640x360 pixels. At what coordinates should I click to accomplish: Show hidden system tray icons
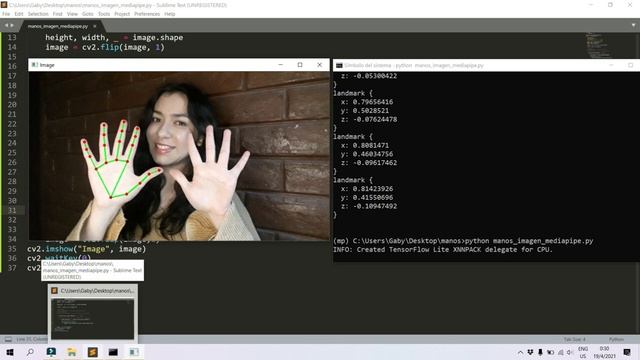[520, 352]
